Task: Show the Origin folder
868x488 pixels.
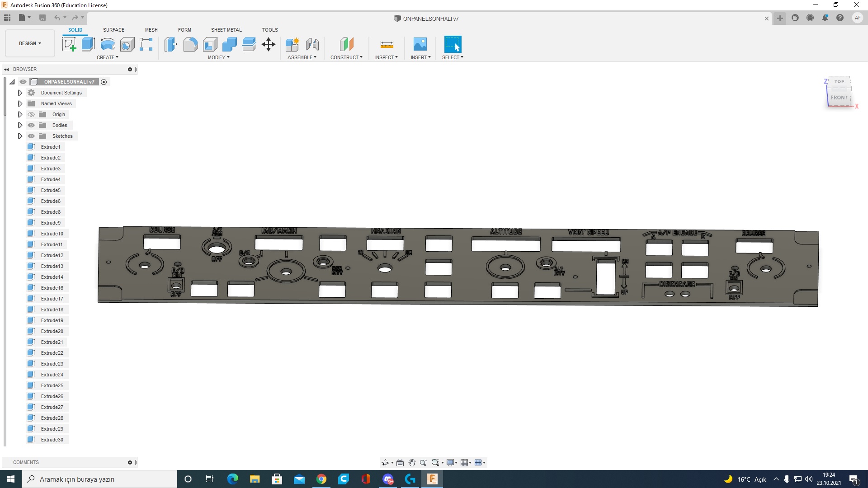Action: [x=31, y=114]
